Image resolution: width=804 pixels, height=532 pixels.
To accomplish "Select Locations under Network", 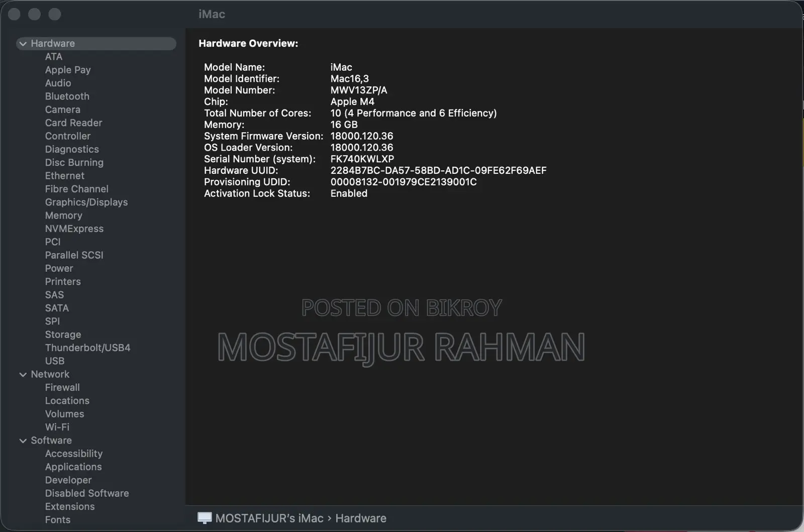I will (x=67, y=400).
